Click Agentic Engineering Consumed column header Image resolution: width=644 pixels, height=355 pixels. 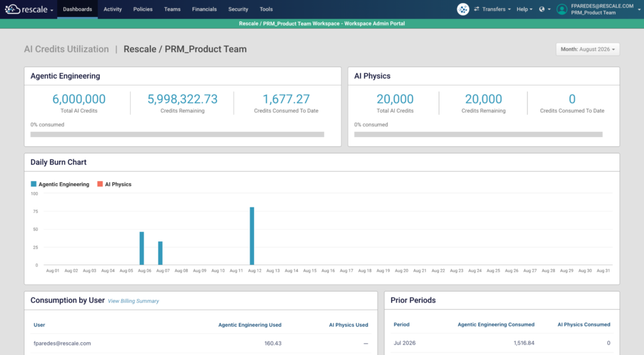496,324
